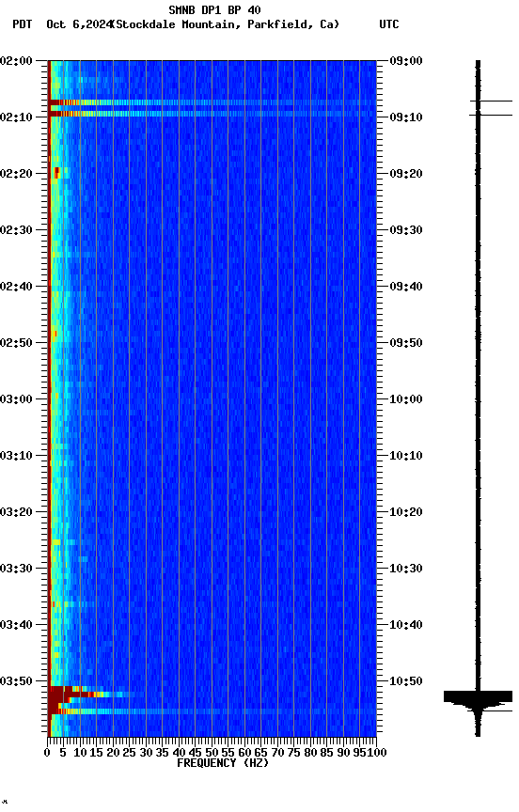Screen dimensions: 519x812
Task: Click the '02:00' PDT time label
Action: click(x=16, y=61)
